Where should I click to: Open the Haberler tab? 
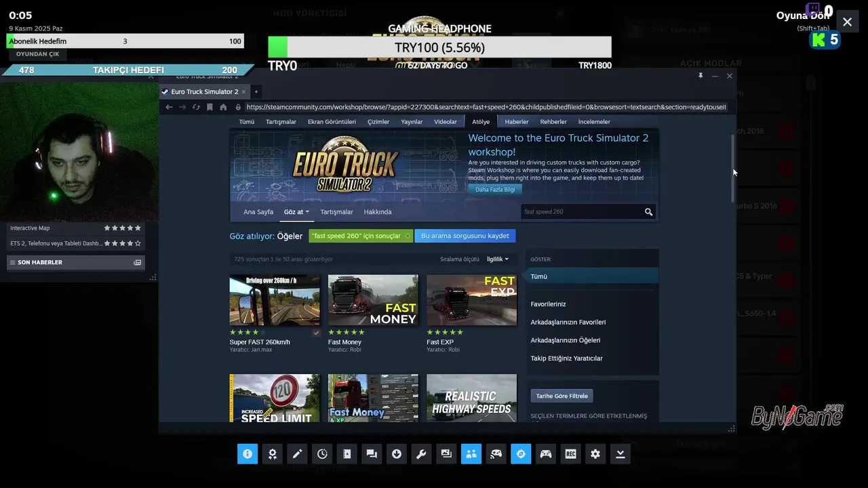517,122
